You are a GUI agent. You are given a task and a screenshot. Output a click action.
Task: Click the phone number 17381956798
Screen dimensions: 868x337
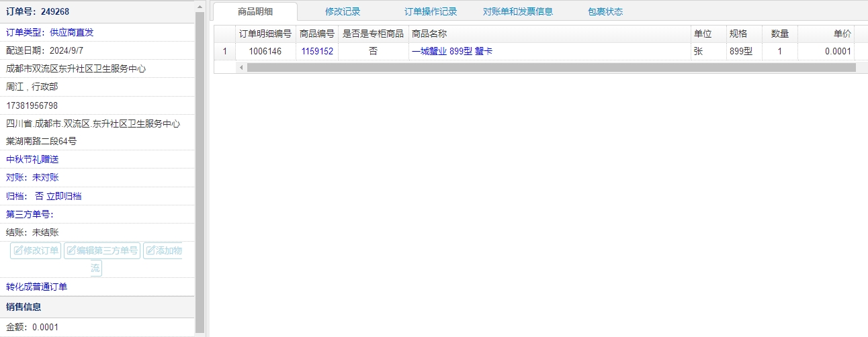click(x=32, y=105)
